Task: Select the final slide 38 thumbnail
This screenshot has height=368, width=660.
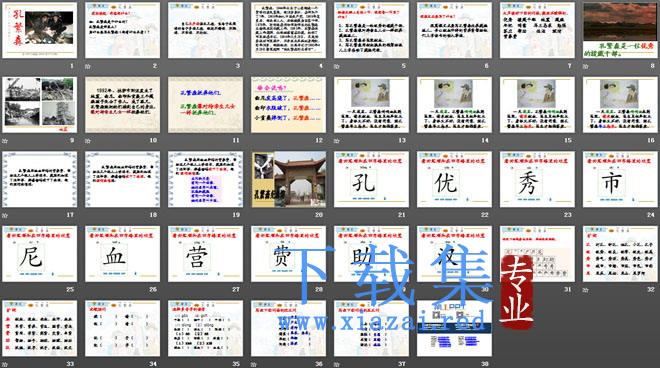Action: (x=454, y=328)
